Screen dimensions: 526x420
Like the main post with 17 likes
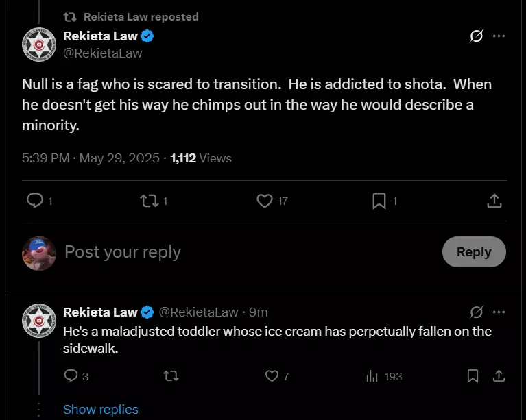(265, 201)
